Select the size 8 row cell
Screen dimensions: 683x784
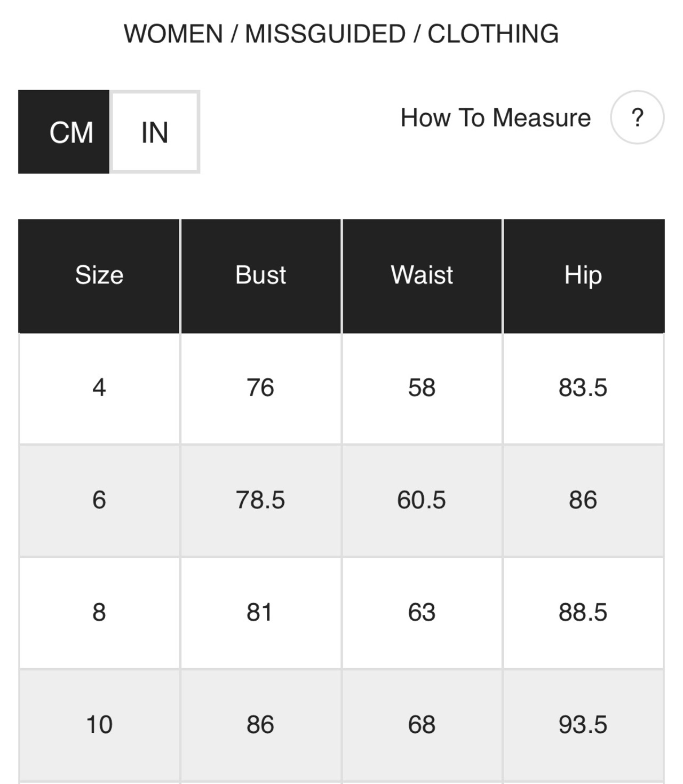(x=99, y=612)
